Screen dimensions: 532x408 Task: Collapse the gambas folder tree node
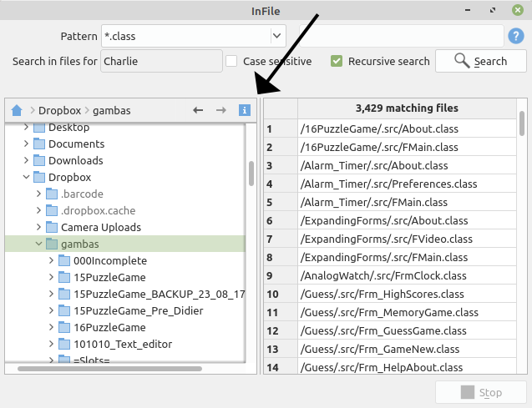pos(38,244)
